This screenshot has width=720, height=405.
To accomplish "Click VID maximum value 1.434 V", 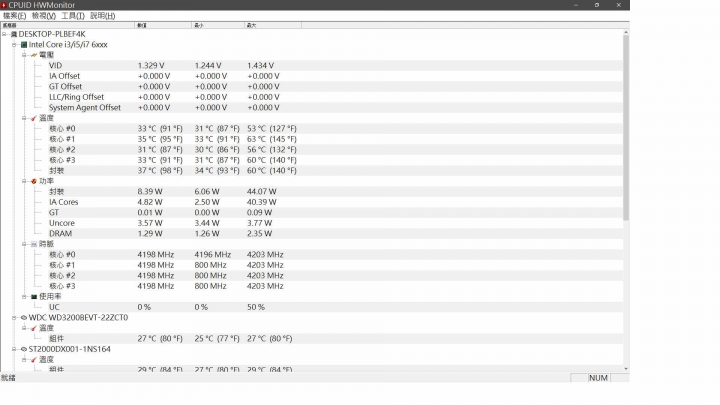I will point(260,66).
